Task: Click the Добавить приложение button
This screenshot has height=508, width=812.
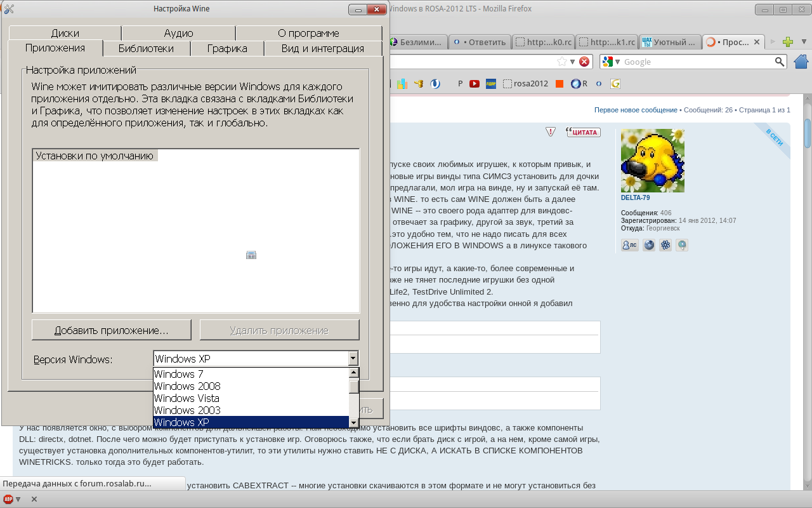Action: point(112,330)
